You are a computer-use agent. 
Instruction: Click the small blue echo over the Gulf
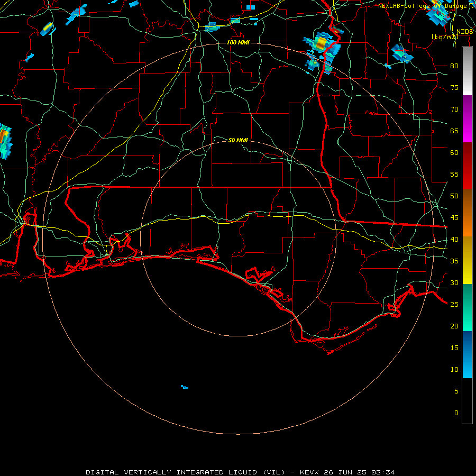tap(185, 387)
